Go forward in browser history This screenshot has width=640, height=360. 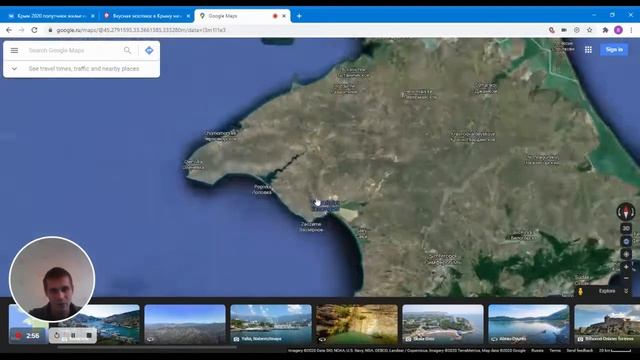pyautogui.click(x=22, y=30)
